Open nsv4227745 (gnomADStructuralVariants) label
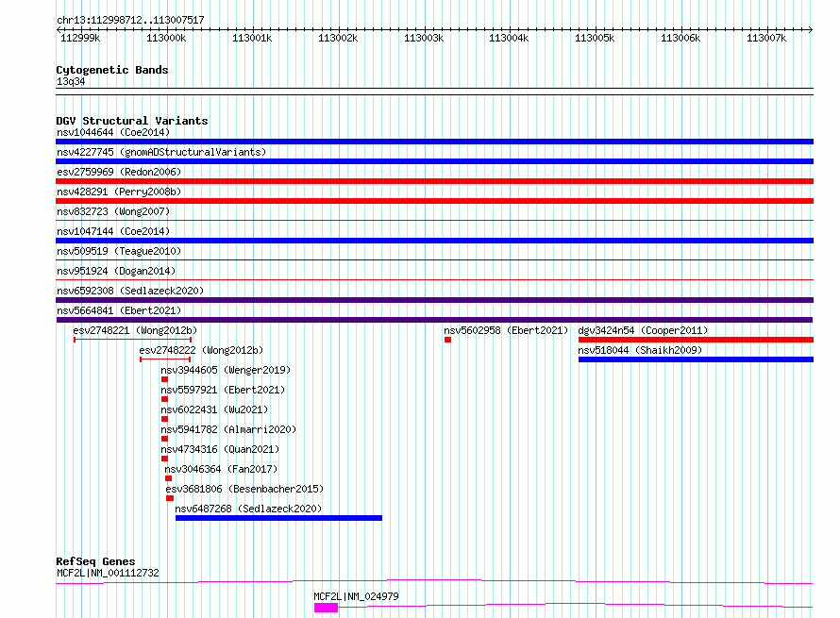840x618 pixels. point(161,152)
